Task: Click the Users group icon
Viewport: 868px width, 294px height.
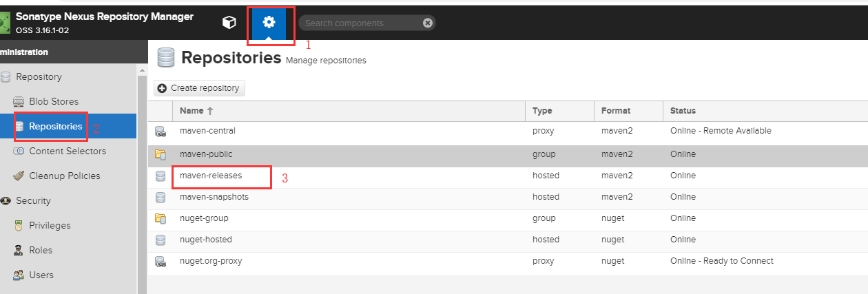Action: (19, 275)
